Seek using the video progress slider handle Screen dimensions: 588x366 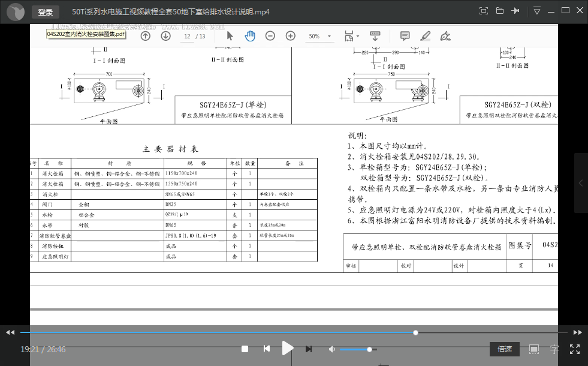(x=415, y=332)
